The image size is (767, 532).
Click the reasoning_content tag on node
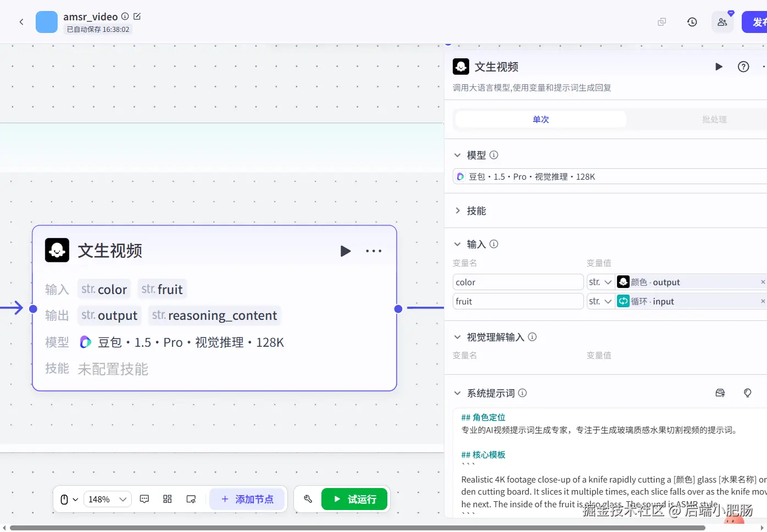215,315
